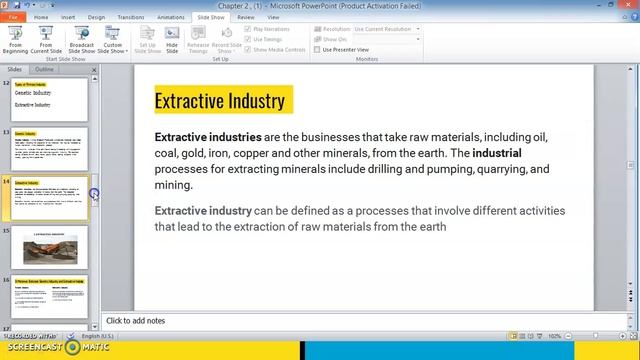
Task: Open the Home ribbon tab
Action: click(41, 17)
